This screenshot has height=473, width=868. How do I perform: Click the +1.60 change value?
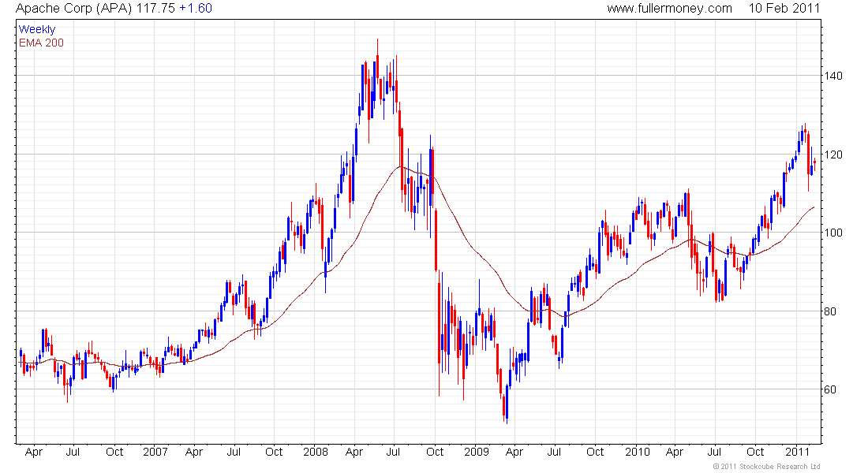click(196, 9)
